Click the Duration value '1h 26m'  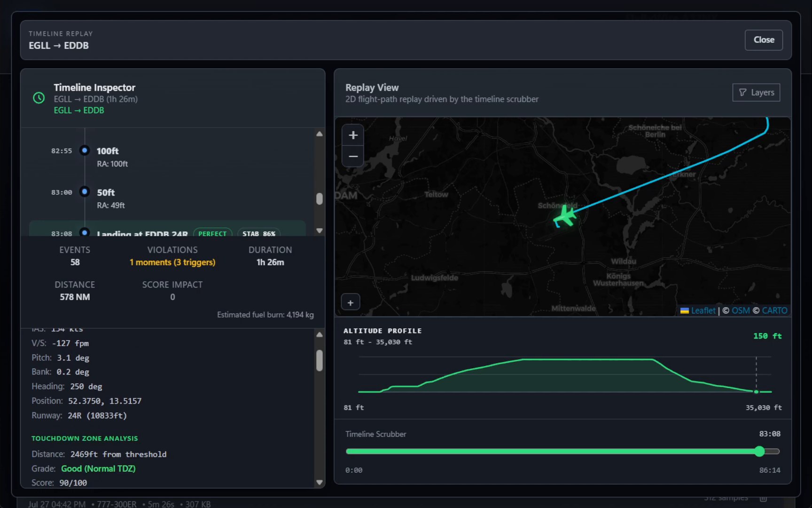coord(270,262)
